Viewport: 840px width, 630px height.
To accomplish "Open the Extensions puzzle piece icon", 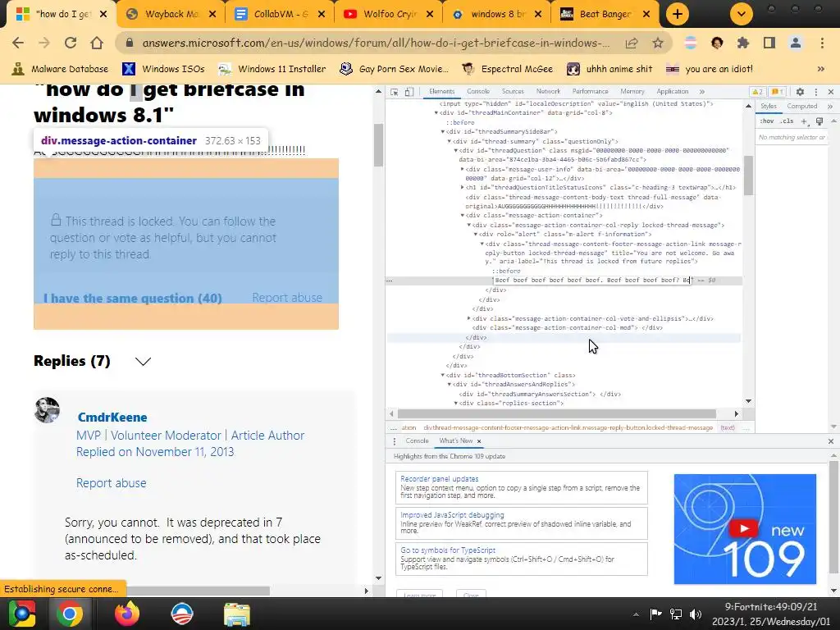I will point(743,43).
